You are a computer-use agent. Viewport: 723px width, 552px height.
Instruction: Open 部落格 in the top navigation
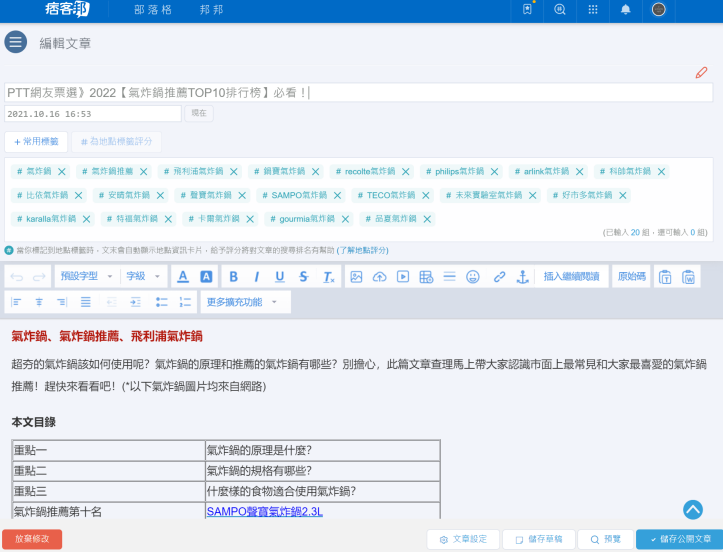pyautogui.click(x=153, y=10)
